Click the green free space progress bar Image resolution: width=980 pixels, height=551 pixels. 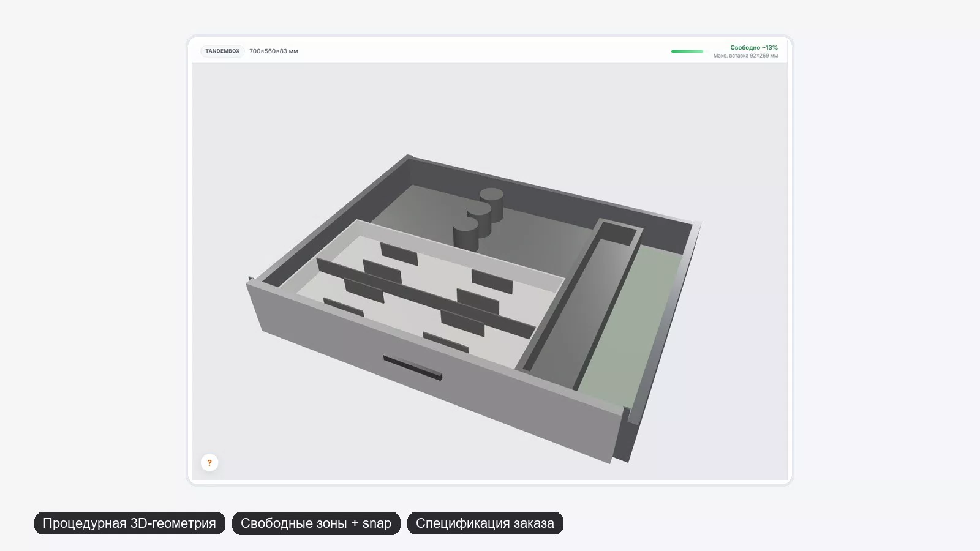(x=688, y=51)
